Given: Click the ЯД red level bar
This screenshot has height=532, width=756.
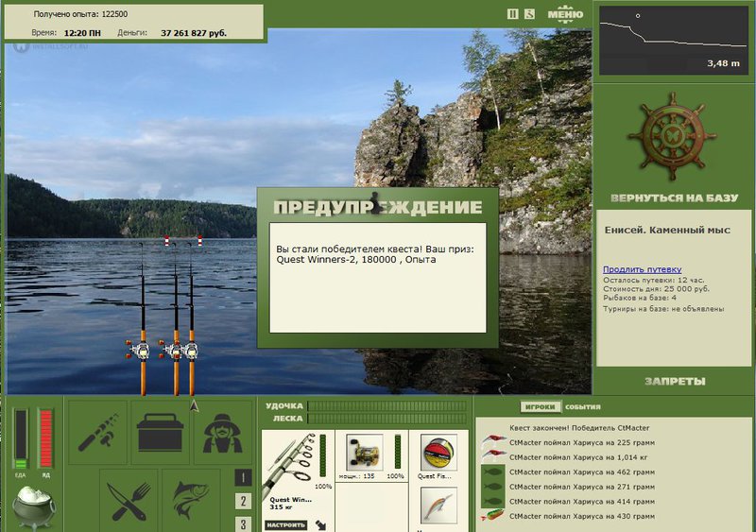Looking at the screenshot, I should (45, 438).
